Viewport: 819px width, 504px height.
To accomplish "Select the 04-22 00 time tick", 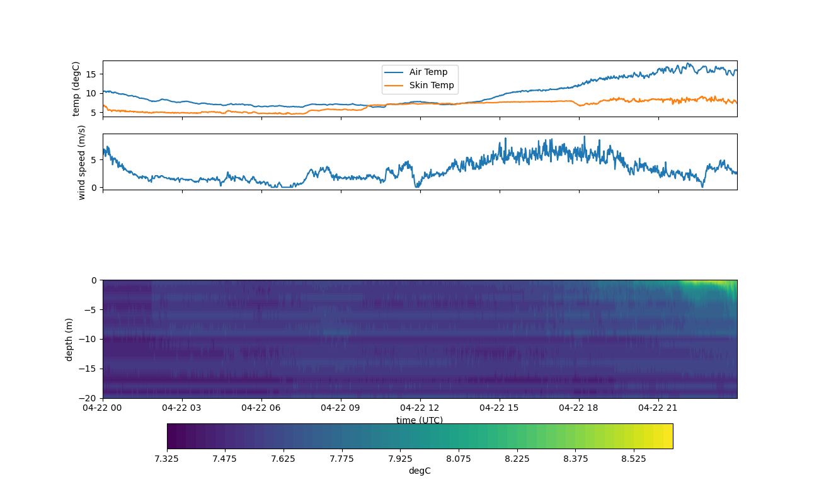I will [103, 408].
